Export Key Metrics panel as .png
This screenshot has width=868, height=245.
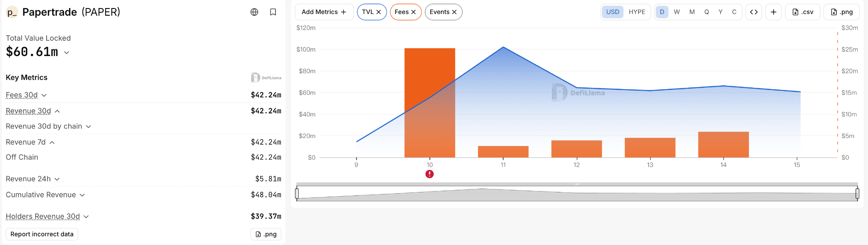266,234
